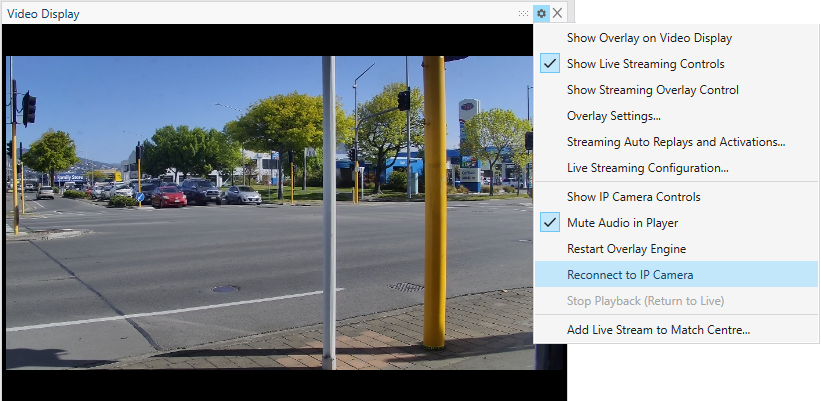Open the Video Display settings gear menu
Viewport: 821px width, 401px height.
tap(541, 14)
